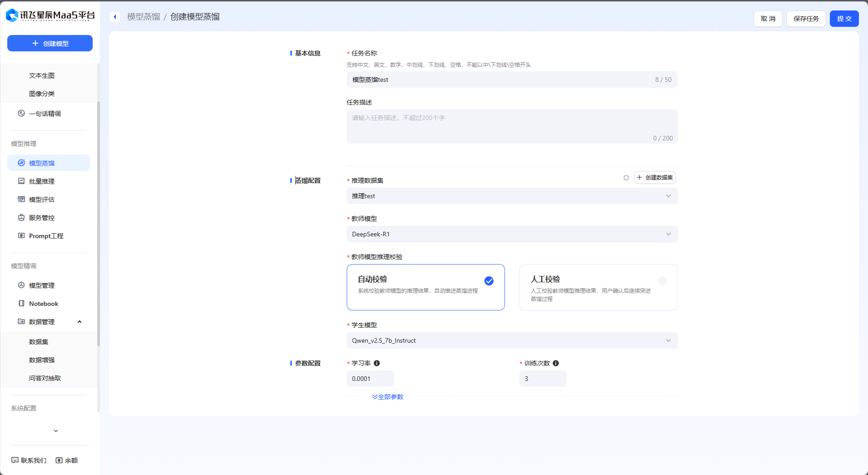Click the 模型评估 sidebar icon
This screenshot has width=868, height=475.
21,199
